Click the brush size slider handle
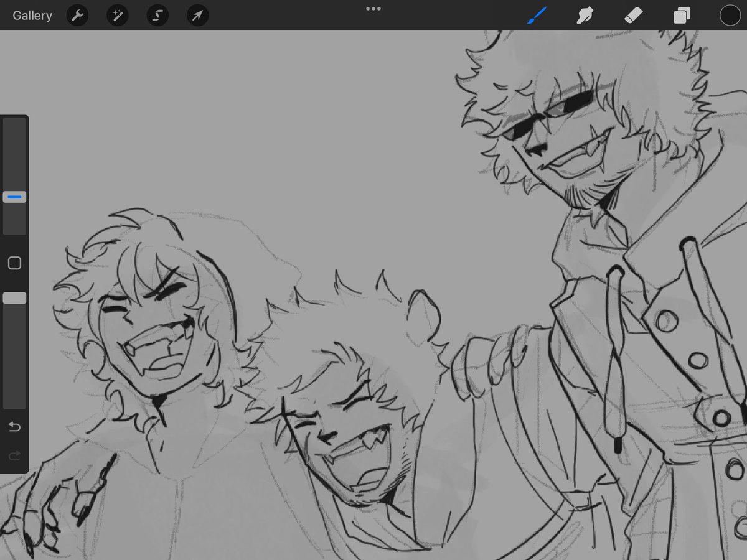747x560 pixels. coord(14,197)
